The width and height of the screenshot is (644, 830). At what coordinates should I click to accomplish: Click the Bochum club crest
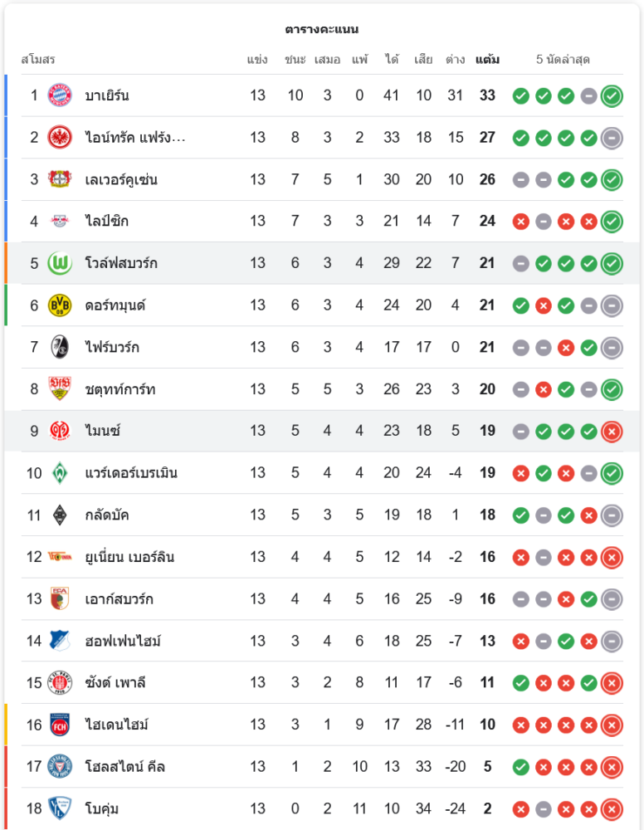(x=60, y=808)
